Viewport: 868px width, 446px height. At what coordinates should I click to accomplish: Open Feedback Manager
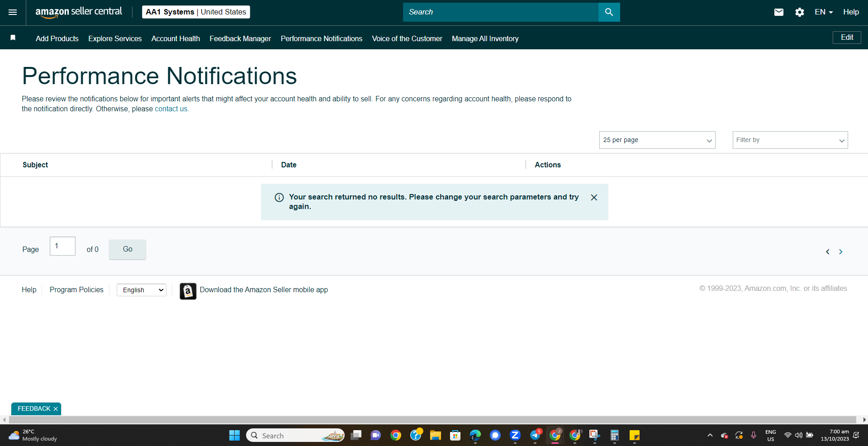pyautogui.click(x=240, y=38)
